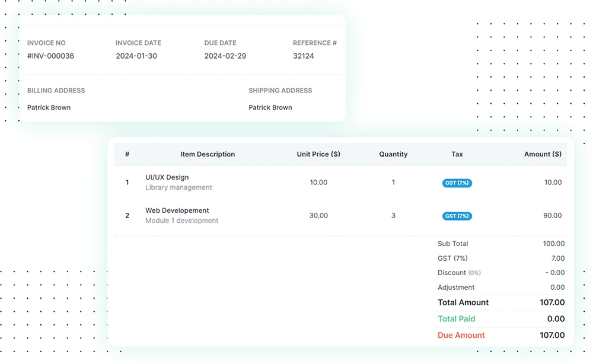
Task: Click the Total Paid amount 0.00
Action: click(x=555, y=319)
